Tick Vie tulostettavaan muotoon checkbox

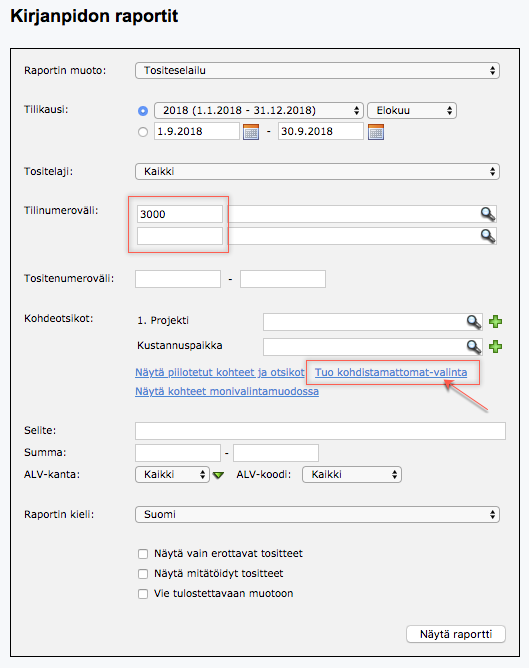pyautogui.click(x=143, y=594)
